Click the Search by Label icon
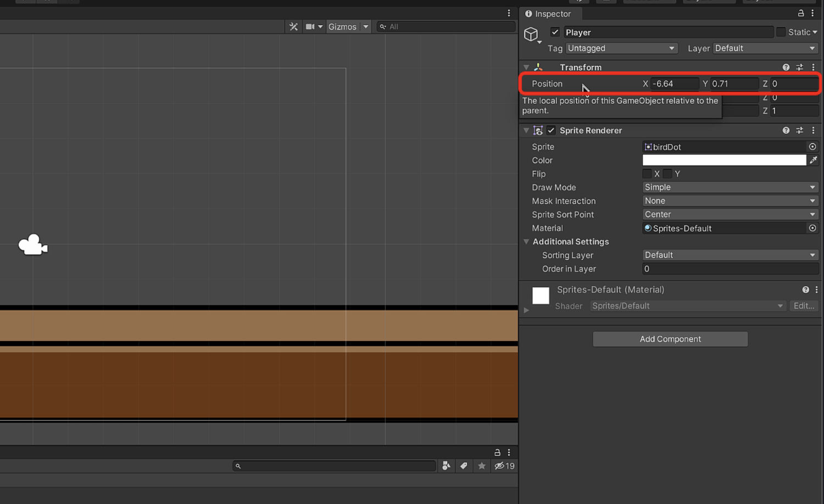Viewport: 824px width, 504px height. (x=464, y=466)
